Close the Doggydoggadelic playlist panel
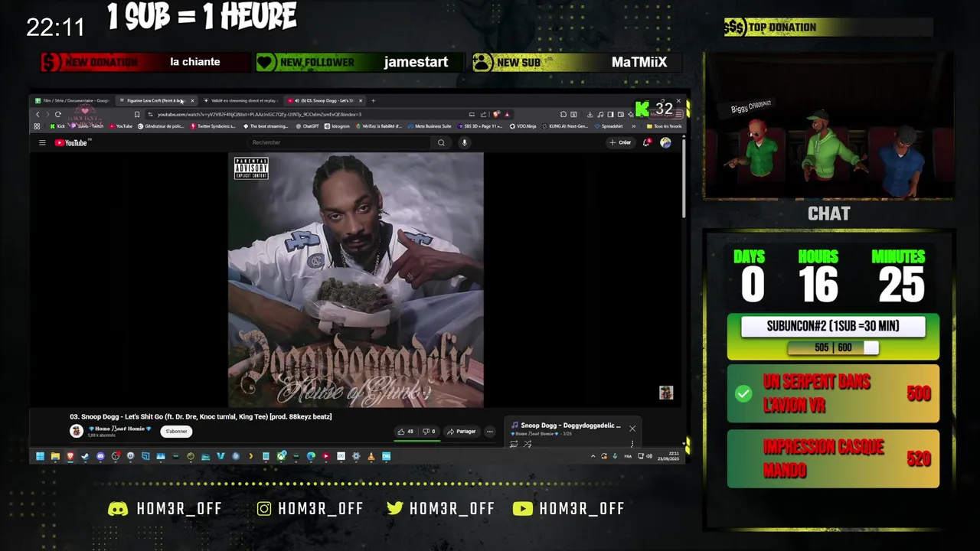Screen dimensions: 980x551 pos(632,429)
